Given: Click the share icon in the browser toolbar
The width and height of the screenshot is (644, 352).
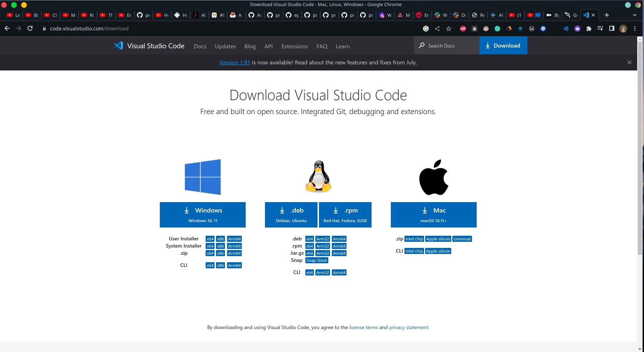Looking at the screenshot, I should pos(437,28).
